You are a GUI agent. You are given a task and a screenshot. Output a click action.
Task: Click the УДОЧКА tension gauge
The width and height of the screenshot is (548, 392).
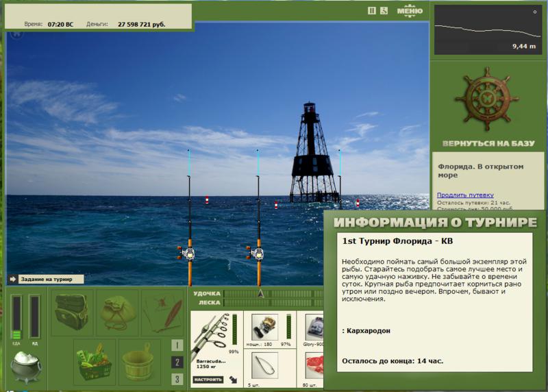273,294
